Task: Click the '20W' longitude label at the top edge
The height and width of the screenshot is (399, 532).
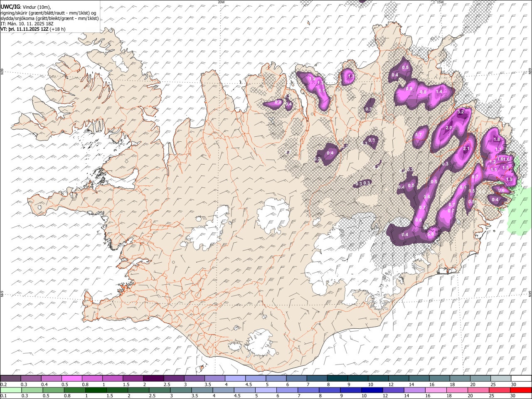Action: [x=221, y=2]
